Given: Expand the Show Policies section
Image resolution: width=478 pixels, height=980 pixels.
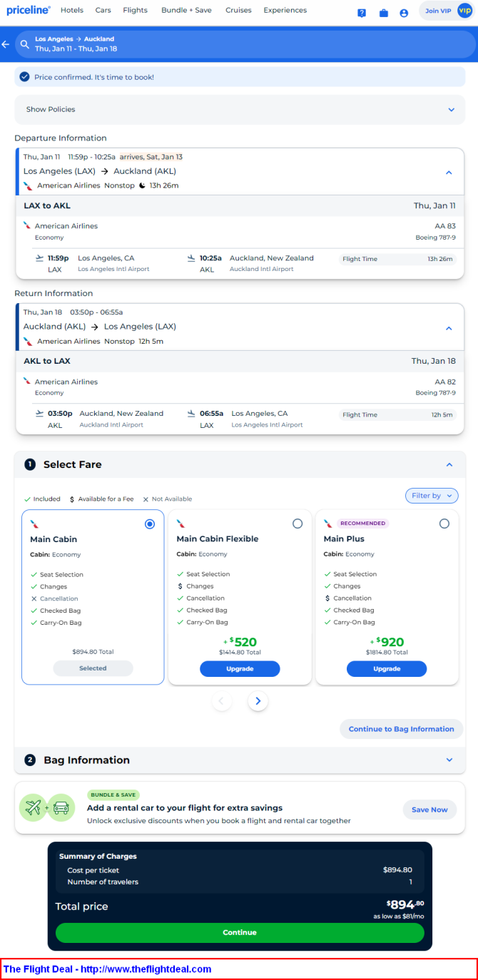Looking at the screenshot, I should point(240,110).
